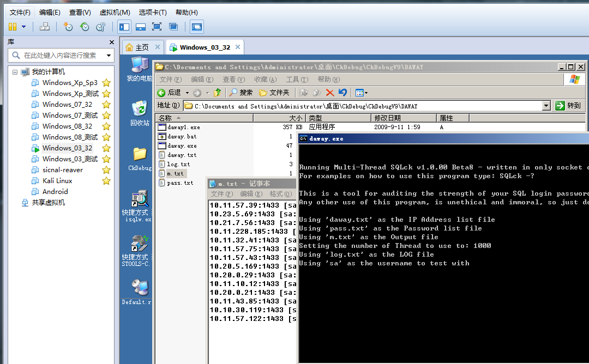Click the 回收站 recycle bin desktop icon
The width and height of the screenshot is (589, 364).
click(x=140, y=113)
